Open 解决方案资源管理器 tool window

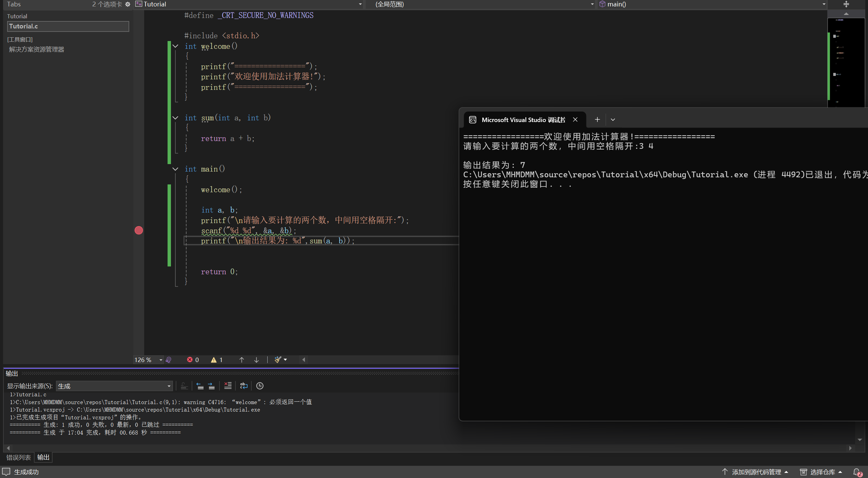[37, 49]
